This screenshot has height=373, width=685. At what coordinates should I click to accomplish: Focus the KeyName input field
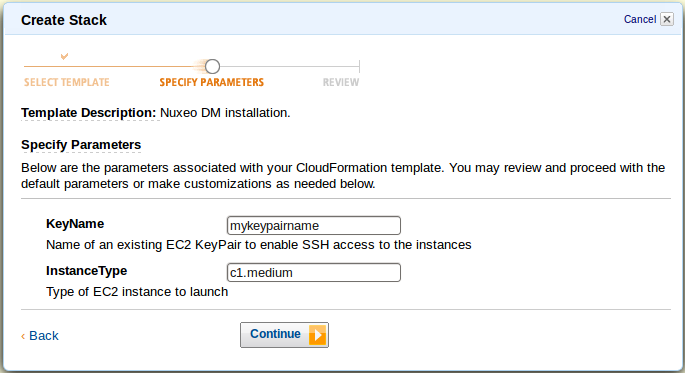pyautogui.click(x=314, y=225)
